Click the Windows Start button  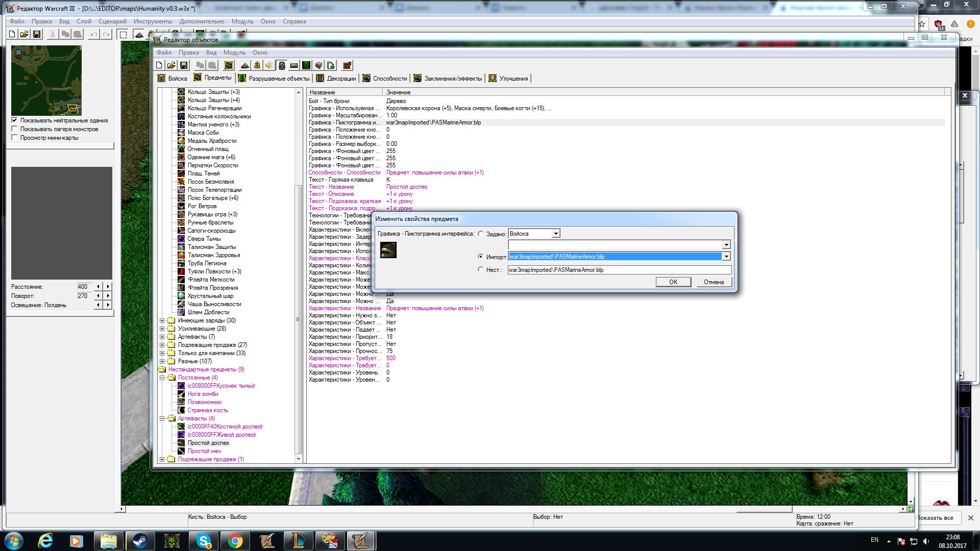[13, 541]
